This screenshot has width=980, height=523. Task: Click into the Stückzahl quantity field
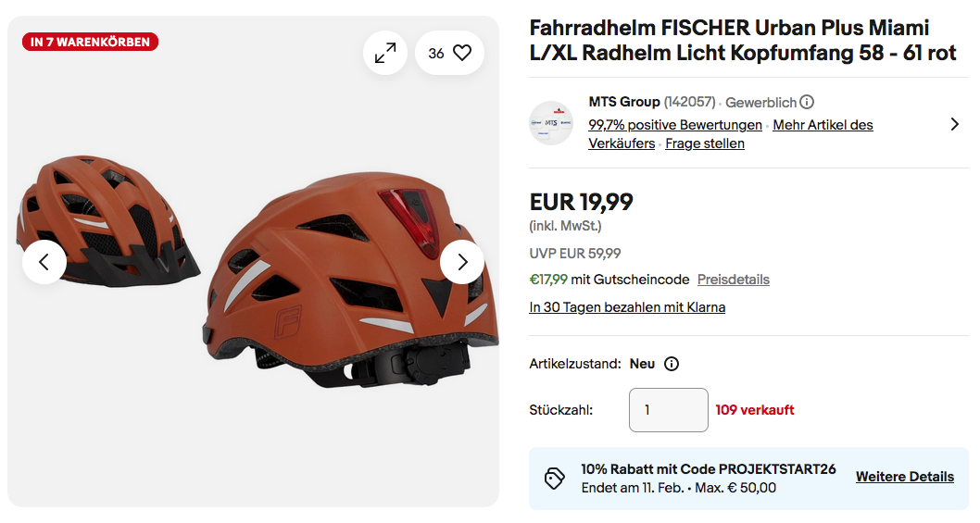click(668, 410)
